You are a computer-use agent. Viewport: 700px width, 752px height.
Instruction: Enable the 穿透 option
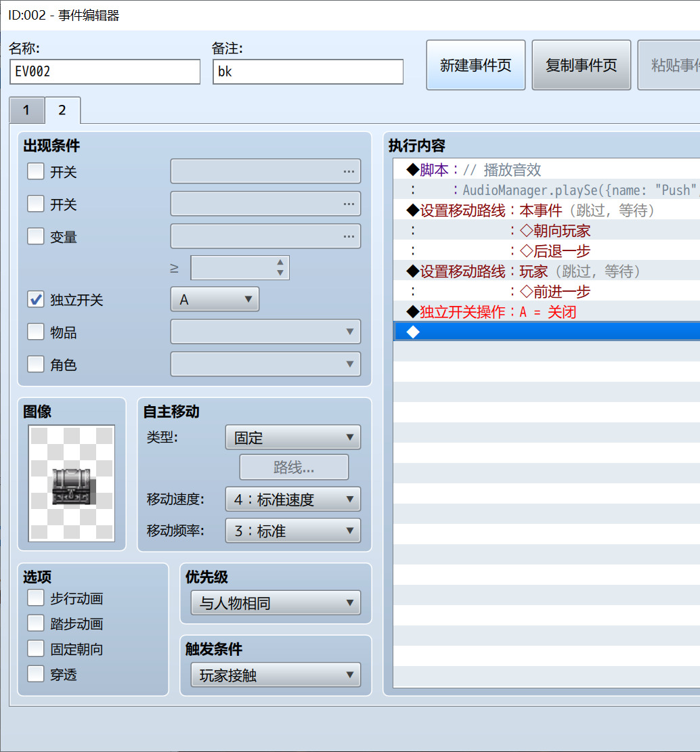click(35, 674)
